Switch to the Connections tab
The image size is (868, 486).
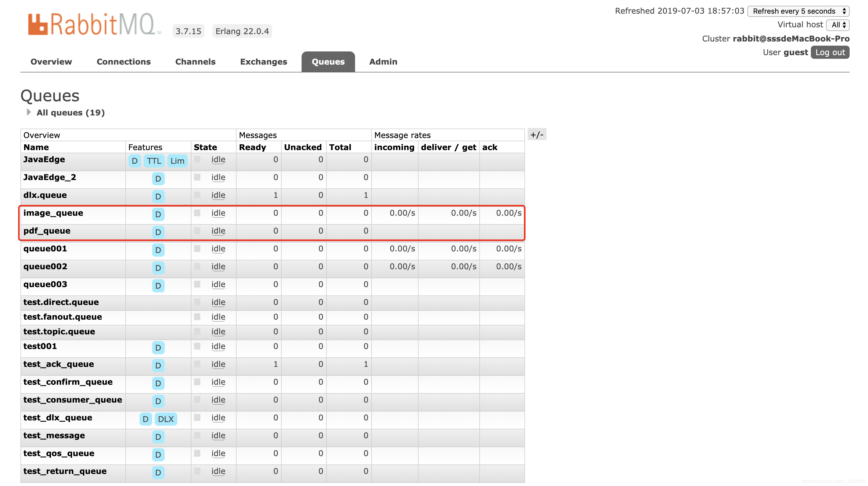[123, 62]
